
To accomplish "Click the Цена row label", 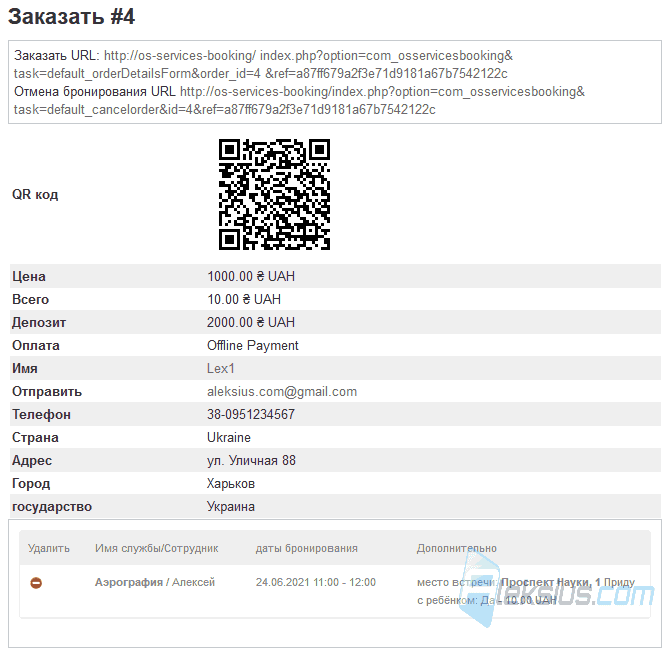I will pos(29,277).
